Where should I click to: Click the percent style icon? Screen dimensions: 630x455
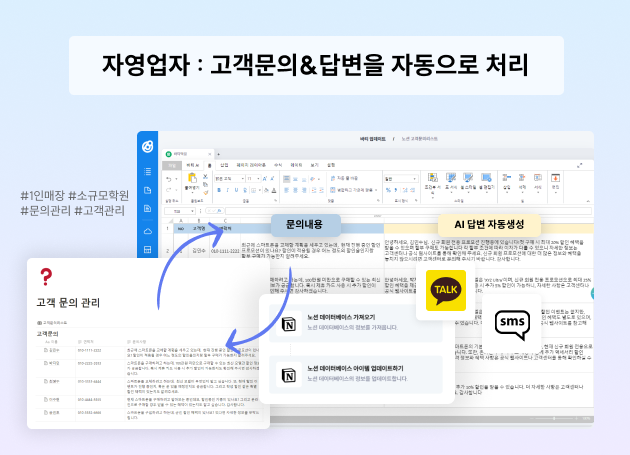pyautogui.click(x=388, y=190)
